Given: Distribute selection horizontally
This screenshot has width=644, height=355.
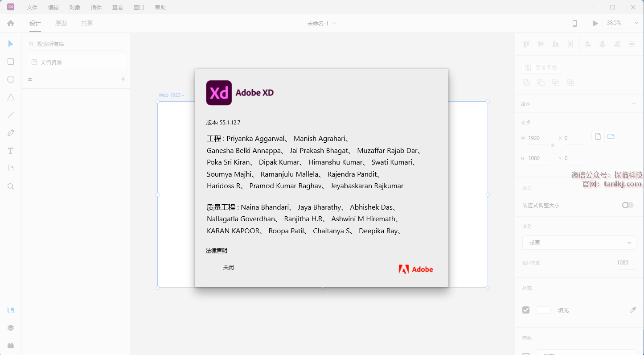Looking at the screenshot, I should point(570,44).
